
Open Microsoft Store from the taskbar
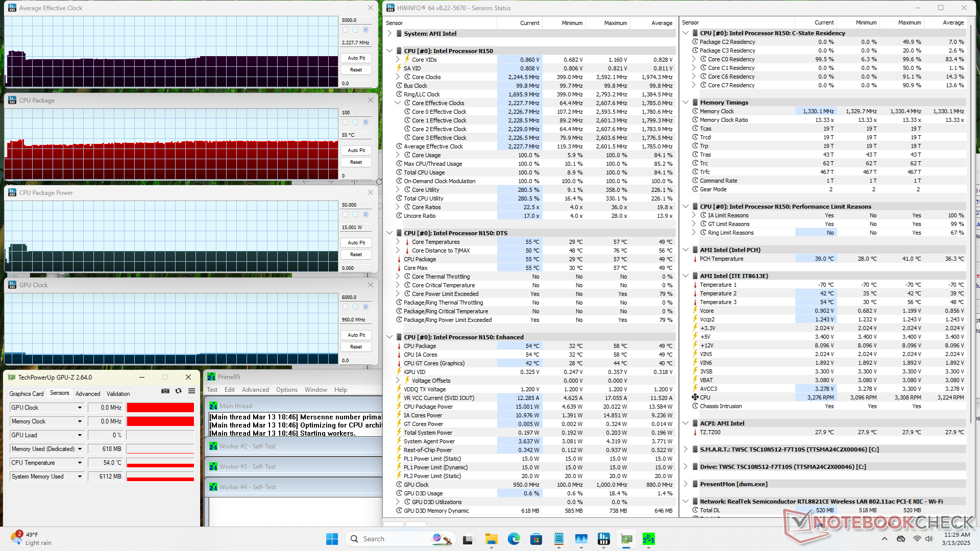point(536,539)
